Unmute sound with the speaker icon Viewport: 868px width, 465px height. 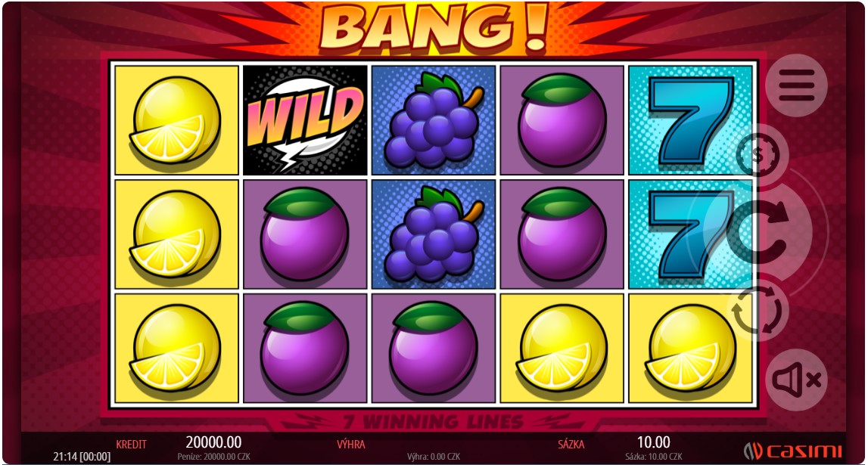click(x=796, y=380)
